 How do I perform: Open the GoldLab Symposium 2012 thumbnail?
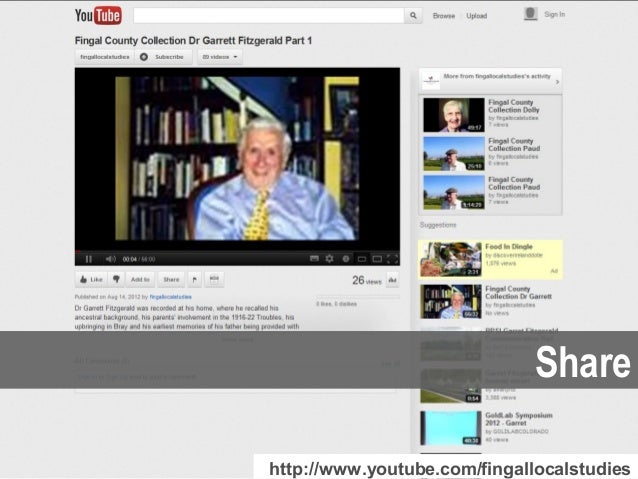click(451, 428)
